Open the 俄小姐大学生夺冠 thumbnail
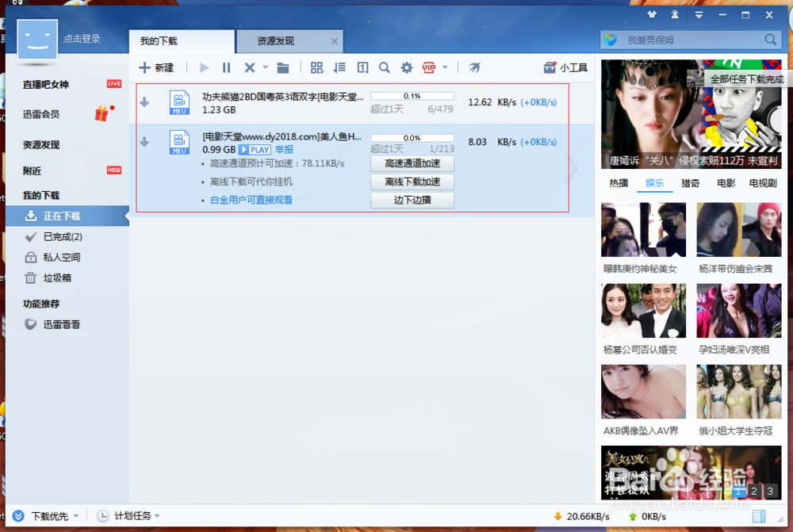Viewport: 793px width, 532px height. (739, 392)
